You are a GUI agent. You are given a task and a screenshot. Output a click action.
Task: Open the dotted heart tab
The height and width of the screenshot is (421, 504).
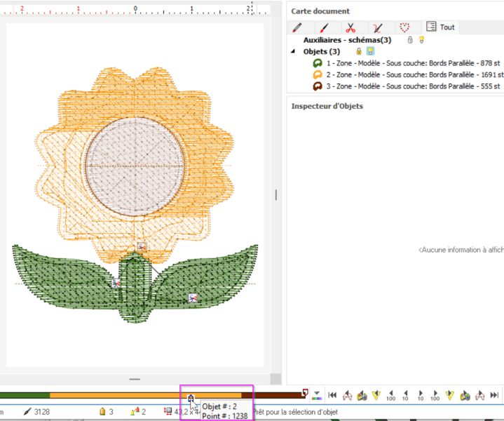point(404,27)
